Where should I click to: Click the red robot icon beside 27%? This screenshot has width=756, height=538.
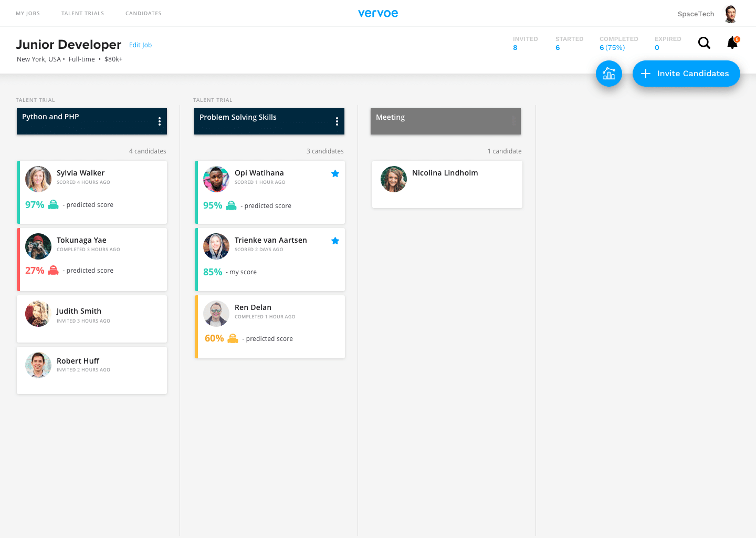pos(54,270)
